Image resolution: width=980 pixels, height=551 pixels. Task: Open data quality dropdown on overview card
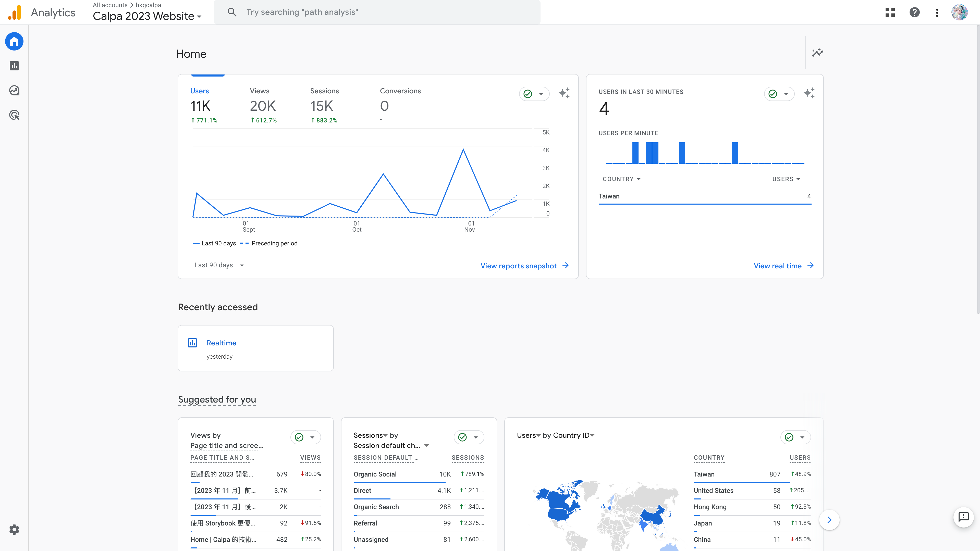(x=534, y=94)
